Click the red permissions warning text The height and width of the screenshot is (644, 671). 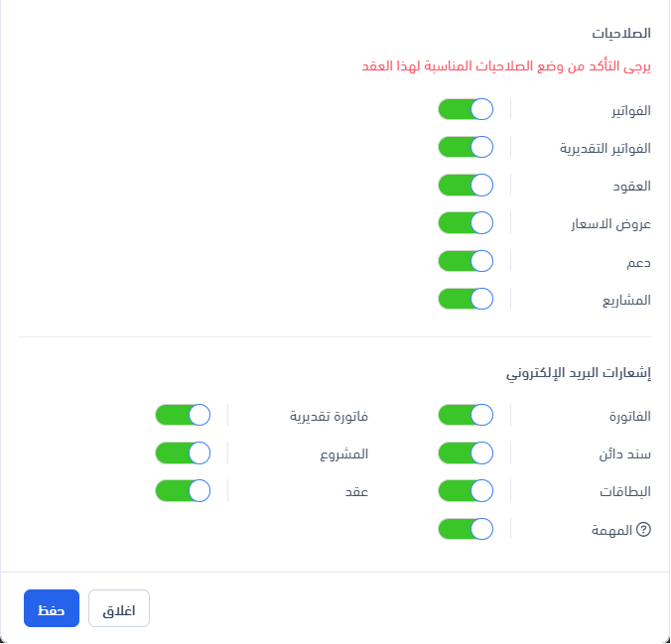506,67
